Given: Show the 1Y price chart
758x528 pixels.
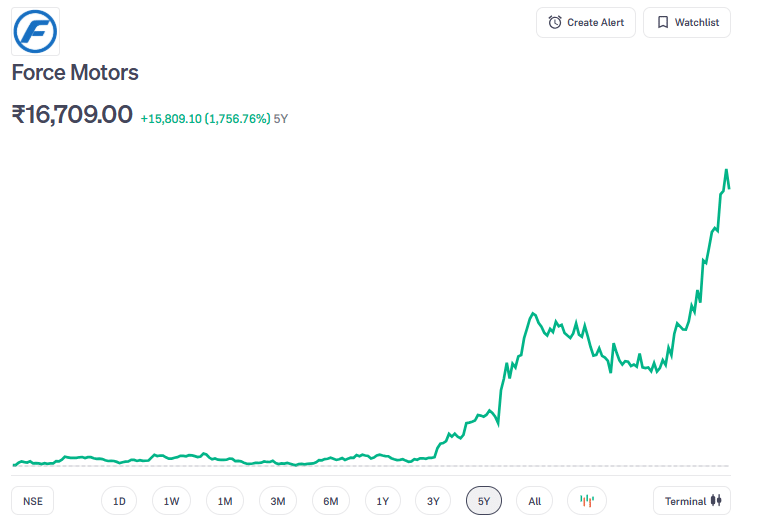Looking at the screenshot, I should pos(383,501).
